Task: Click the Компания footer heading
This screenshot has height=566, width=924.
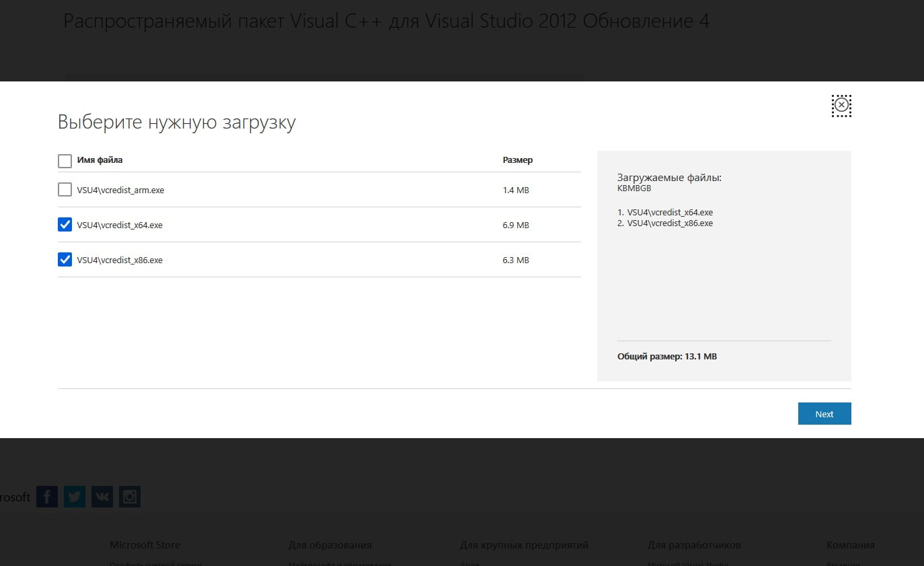Action: point(851,545)
